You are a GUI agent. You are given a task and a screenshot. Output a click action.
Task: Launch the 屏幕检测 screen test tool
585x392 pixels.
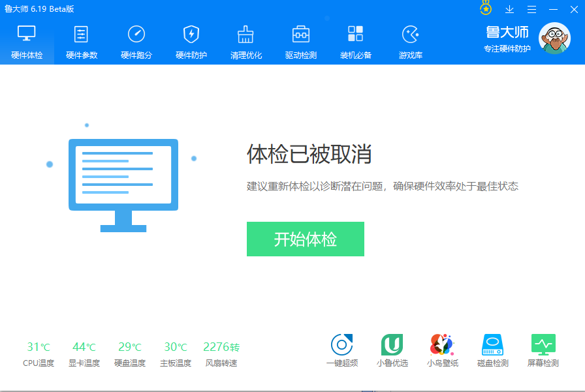tap(543, 350)
